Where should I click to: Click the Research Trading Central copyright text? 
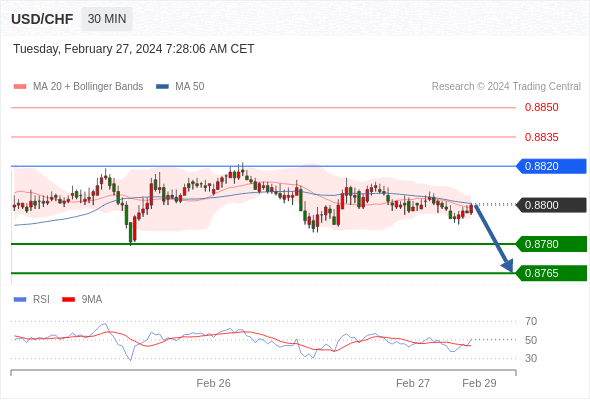(506, 87)
